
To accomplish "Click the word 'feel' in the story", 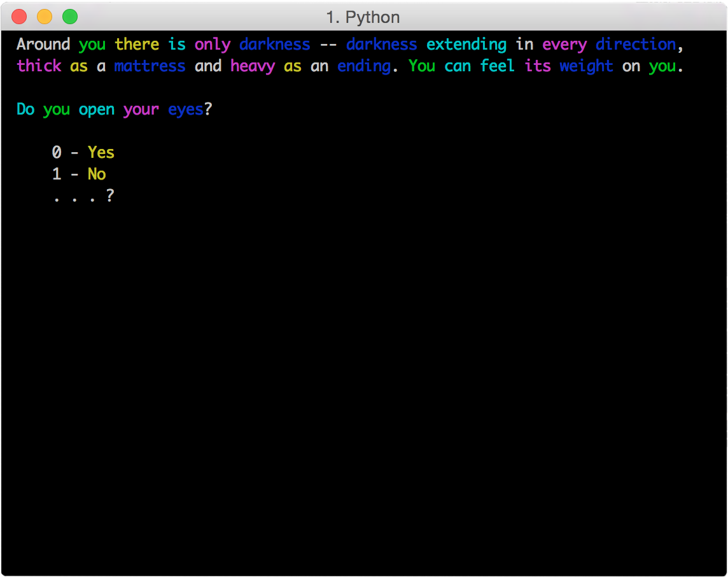I will coord(497,66).
